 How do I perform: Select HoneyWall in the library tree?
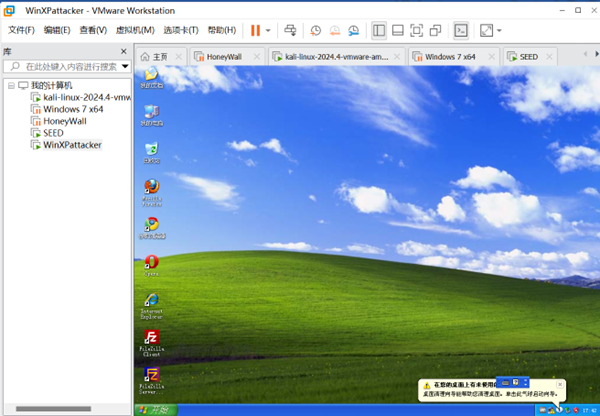(65, 121)
